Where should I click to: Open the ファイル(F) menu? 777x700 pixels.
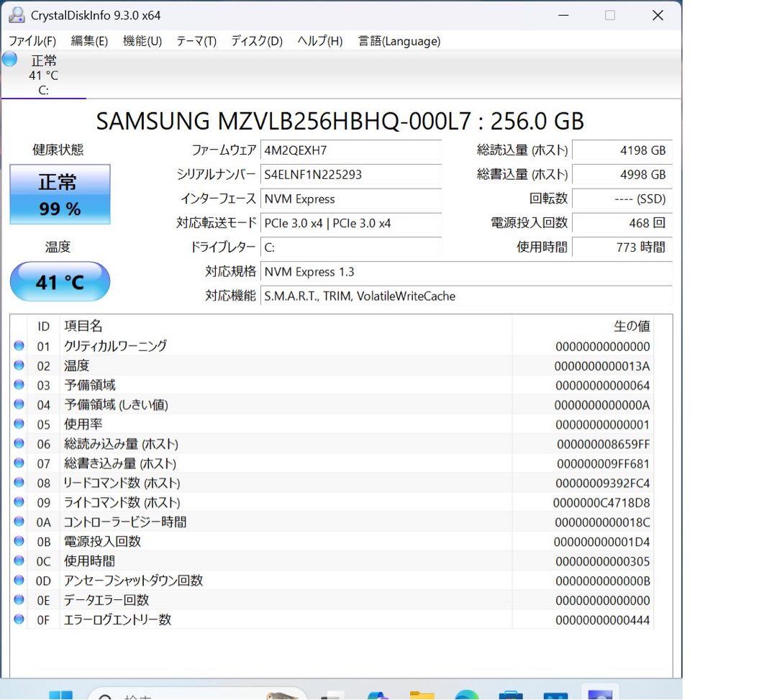32,41
